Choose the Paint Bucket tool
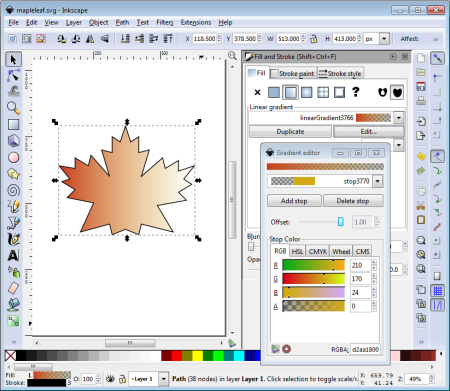 tap(13, 305)
